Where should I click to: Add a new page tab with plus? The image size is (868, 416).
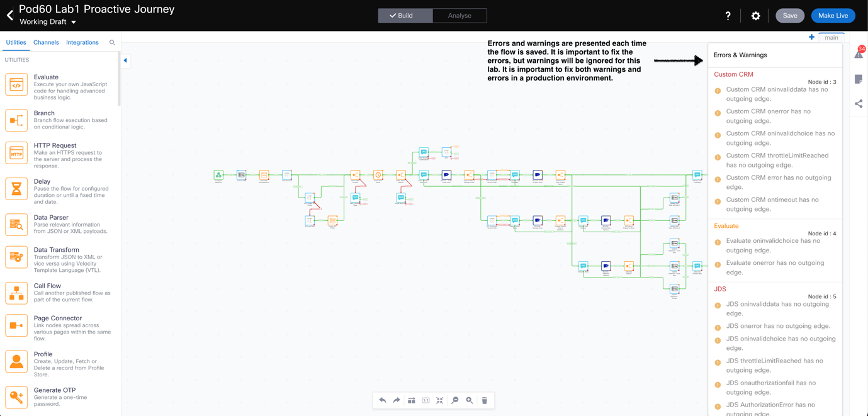(x=811, y=37)
